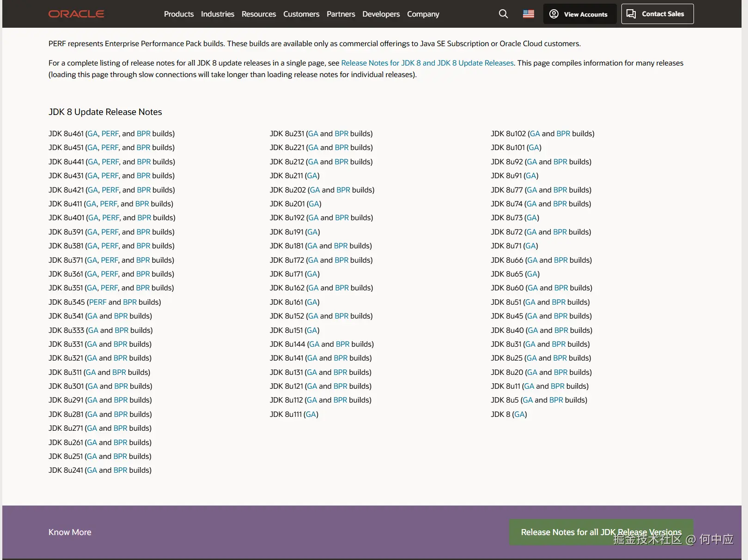748x560 pixels.
Task: Open the Industries menu
Action: pos(218,14)
